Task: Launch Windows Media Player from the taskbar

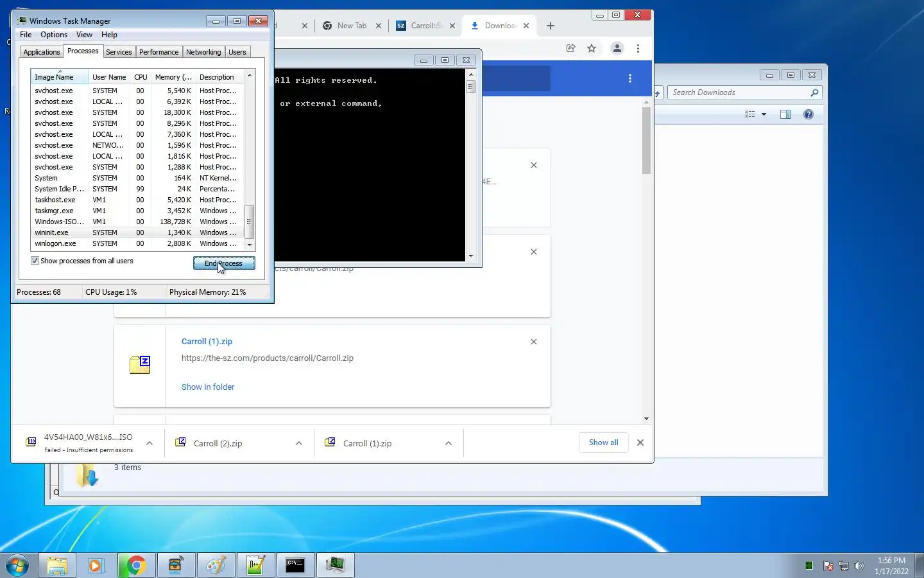Action: pos(96,566)
